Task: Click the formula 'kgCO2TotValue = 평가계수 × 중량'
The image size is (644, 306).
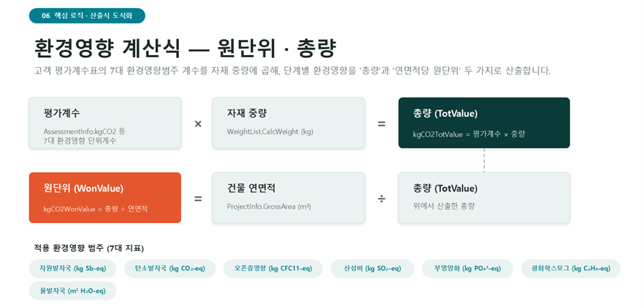Action: [469, 134]
